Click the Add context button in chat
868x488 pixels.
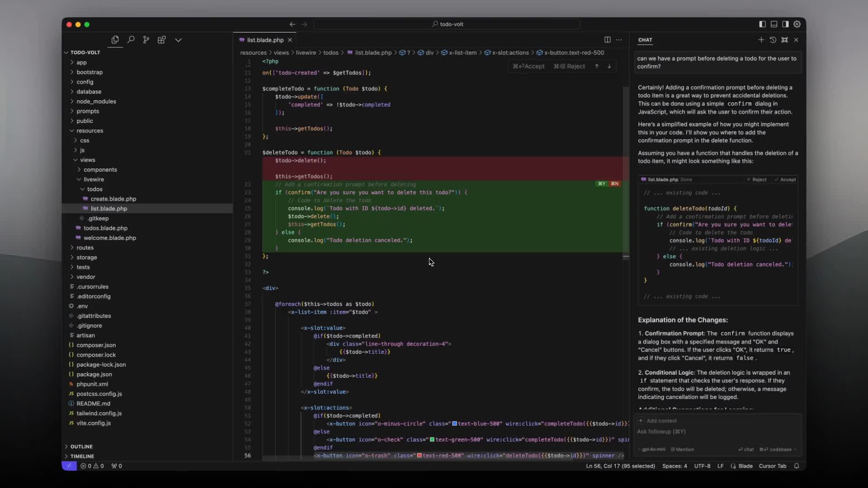pyautogui.click(x=657, y=420)
